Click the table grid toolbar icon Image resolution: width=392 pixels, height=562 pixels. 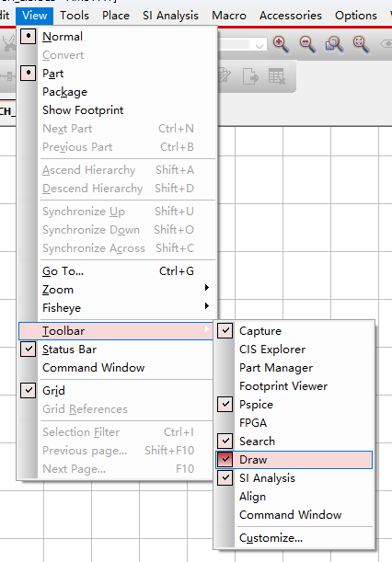coord(277,76)
